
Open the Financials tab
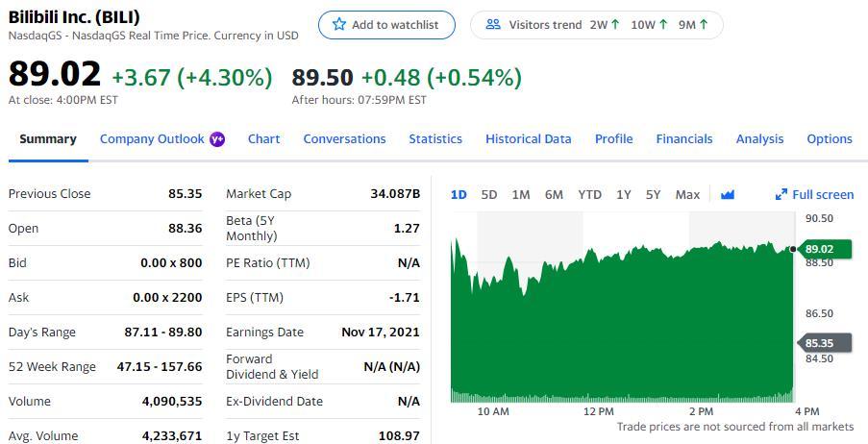click(684, 139)
